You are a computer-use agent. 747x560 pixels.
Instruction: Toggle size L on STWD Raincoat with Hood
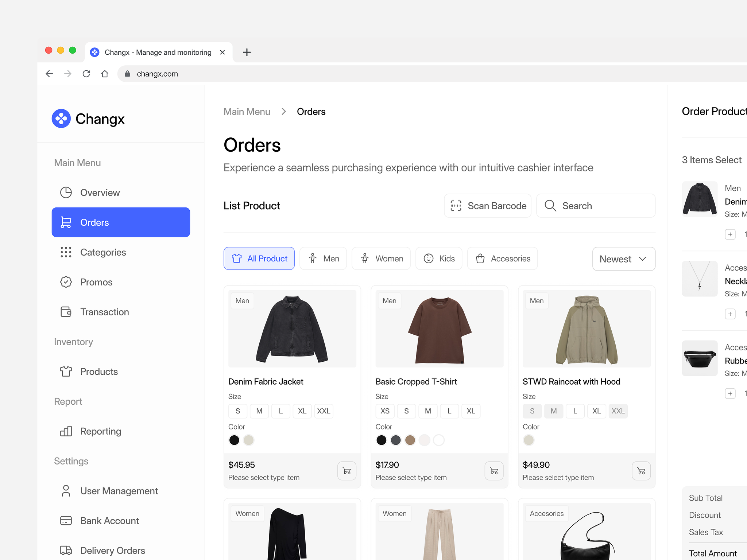click(575, 411)
